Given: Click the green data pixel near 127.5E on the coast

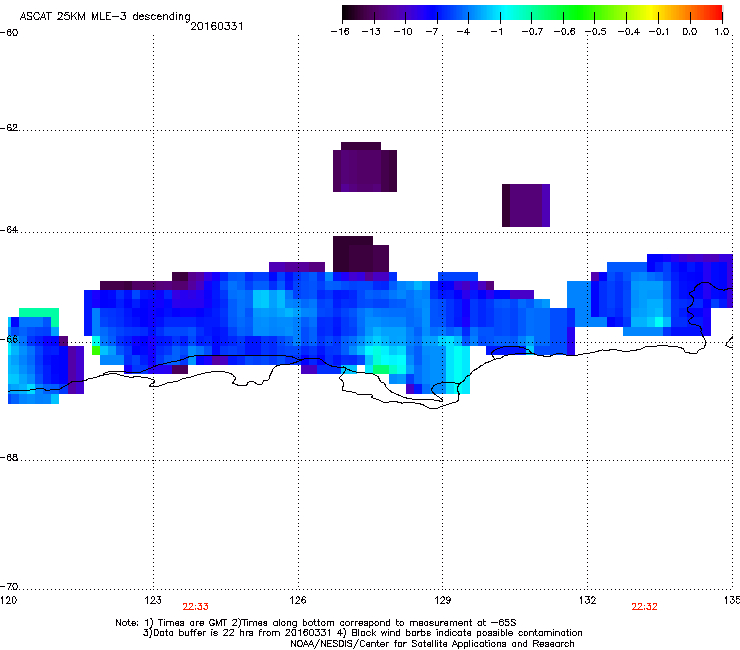Looking at the screenshot, I should tap(381, 369).
